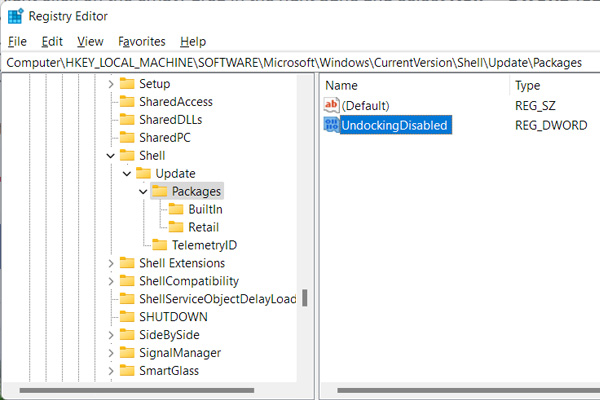The height and width of the screenshot is (400, 600).
Task: Select the Shell Extensions folder icon
Action: 127,263
